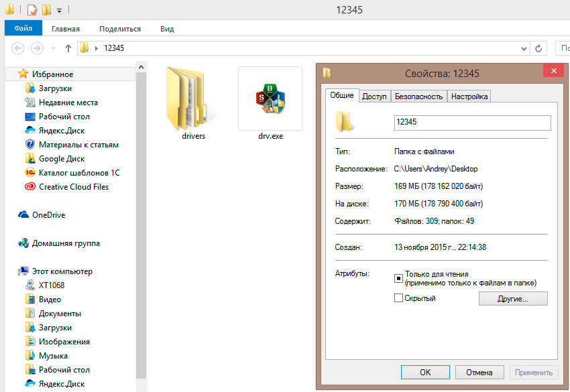This screenshot has height=392, width=570.
Task: Select the drivers folder
Action: pos(192,104)
